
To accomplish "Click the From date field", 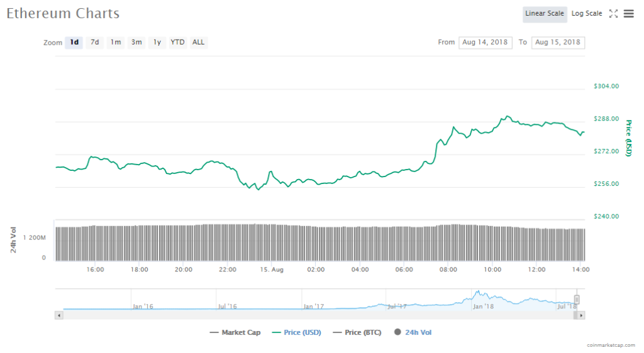I will coord(485,43).
